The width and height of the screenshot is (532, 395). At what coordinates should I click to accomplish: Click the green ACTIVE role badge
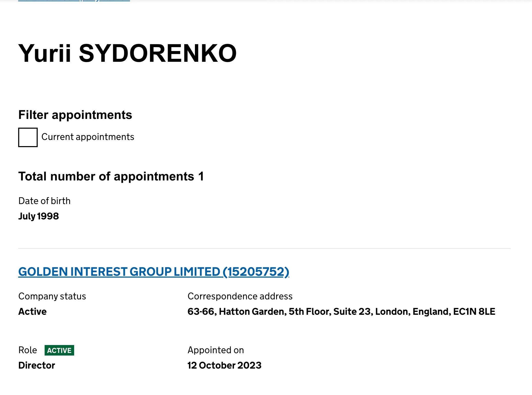(x=59, y=350)
